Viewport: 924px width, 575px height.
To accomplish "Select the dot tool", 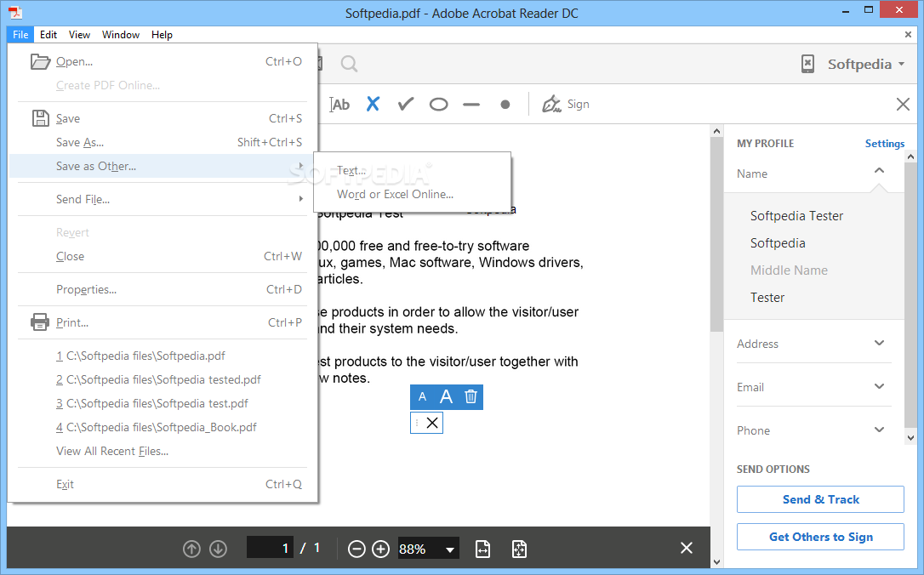I will pyautogui.click(x=505, y=105).
